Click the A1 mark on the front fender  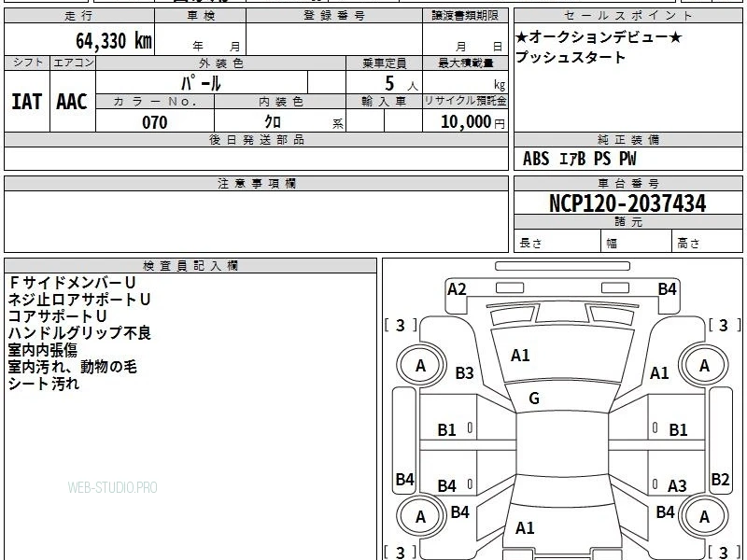(x=659, y=373)
